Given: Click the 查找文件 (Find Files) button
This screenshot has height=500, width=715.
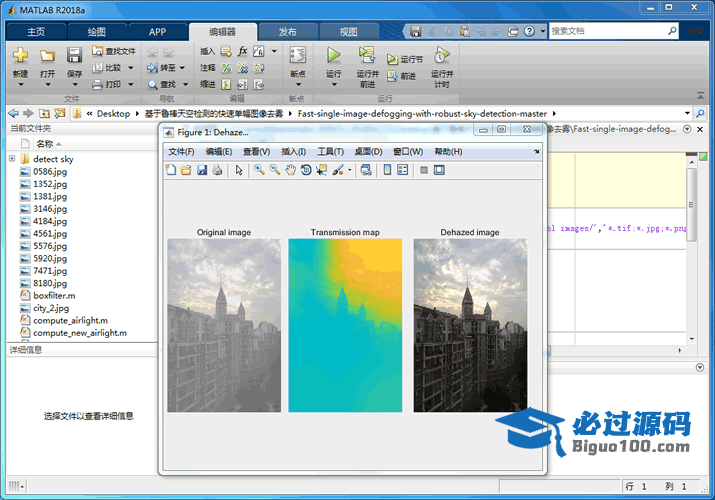Looking at the screenshot, I should point(113,51).
